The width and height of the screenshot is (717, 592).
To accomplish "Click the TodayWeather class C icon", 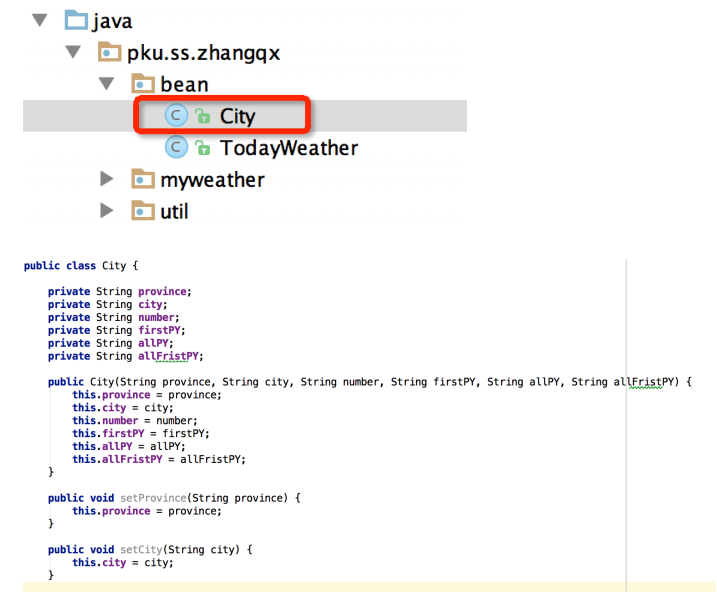I will [177, 148].
